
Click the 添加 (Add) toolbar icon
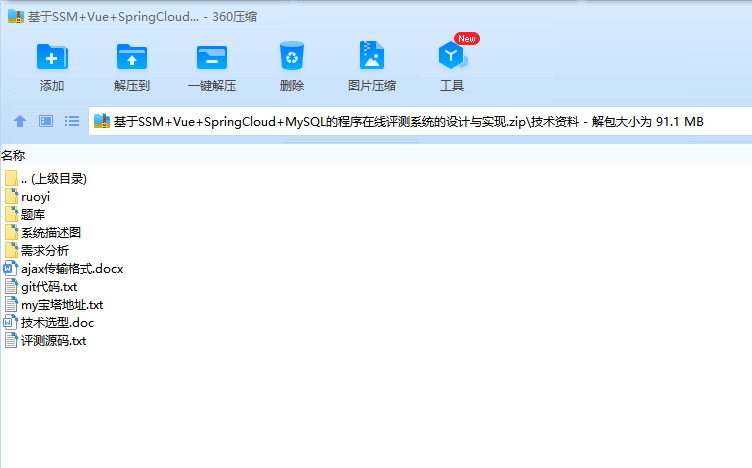tap(52, 57)
